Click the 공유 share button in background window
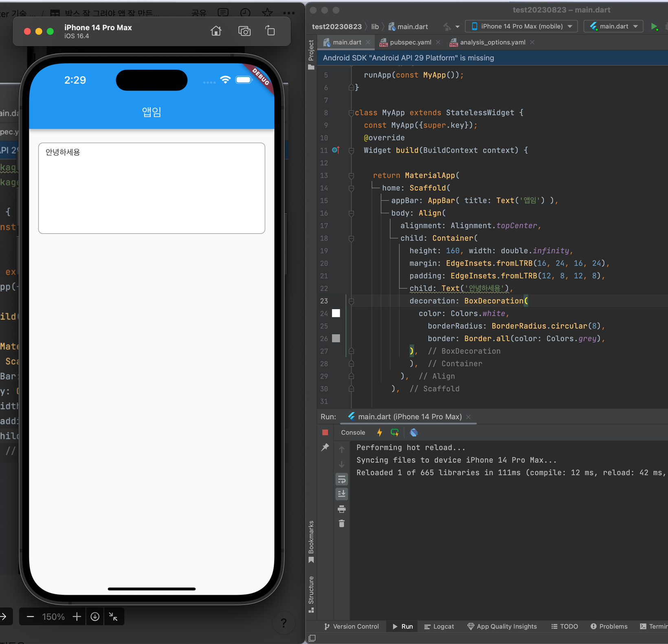The image size is (668, 644). (x=199, y=13)
